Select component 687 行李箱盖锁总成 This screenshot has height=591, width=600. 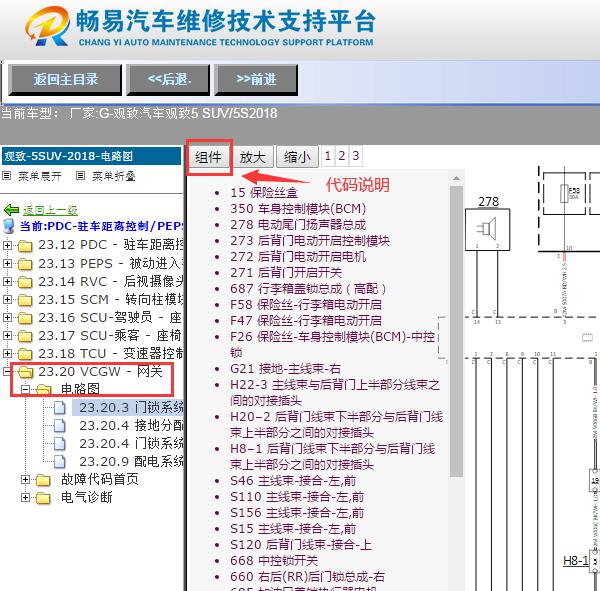[x=308, y=289]
